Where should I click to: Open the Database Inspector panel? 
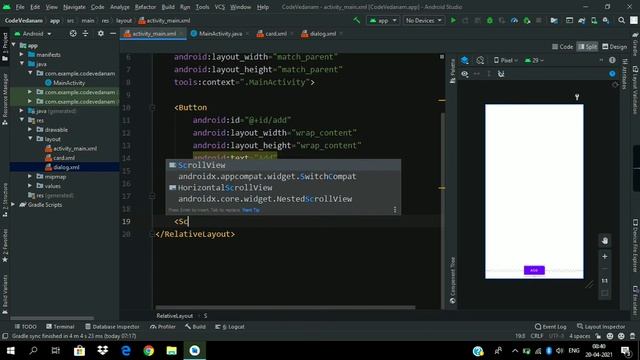coord(112,327)
